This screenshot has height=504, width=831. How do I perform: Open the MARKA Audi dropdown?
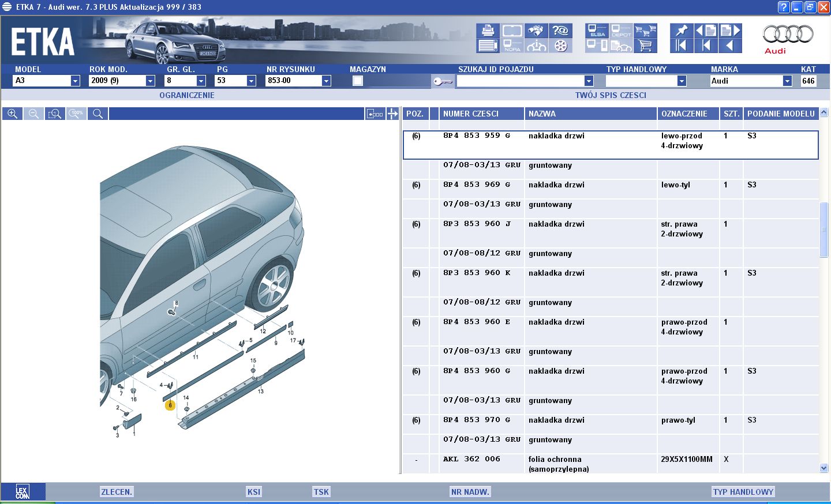pos(787,81)
